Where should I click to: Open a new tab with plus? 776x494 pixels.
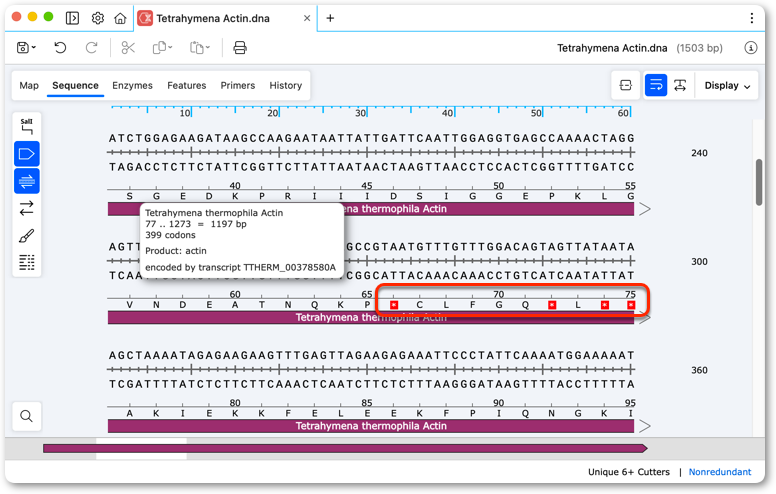click(330, 18)
